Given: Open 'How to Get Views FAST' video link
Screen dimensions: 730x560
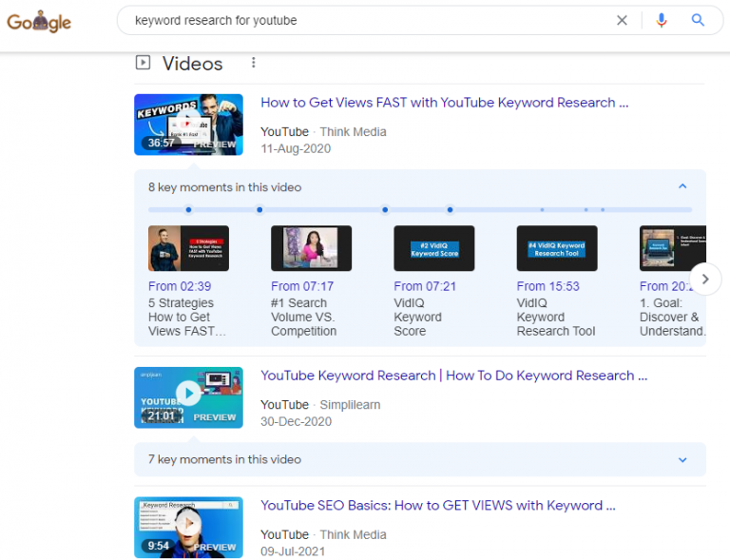Looking at the screenshot, I should point(445,103).
